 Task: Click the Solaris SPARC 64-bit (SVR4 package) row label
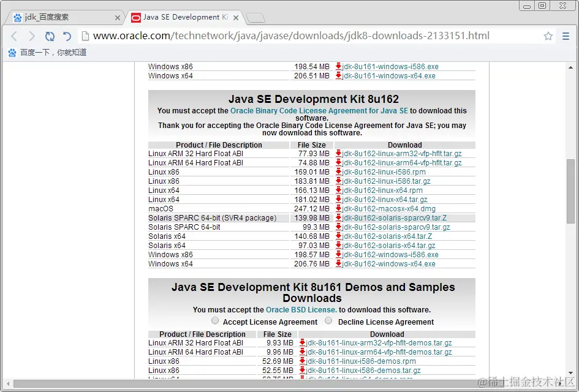tap(213, 218)
